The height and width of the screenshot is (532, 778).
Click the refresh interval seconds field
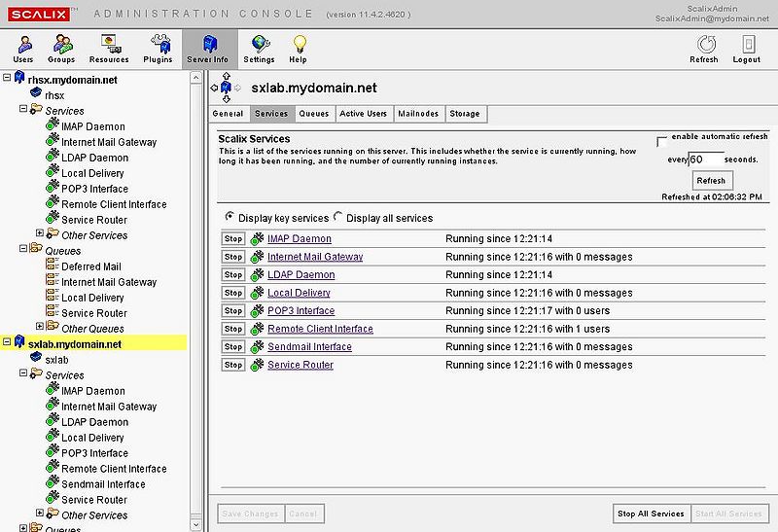point(707,159)
